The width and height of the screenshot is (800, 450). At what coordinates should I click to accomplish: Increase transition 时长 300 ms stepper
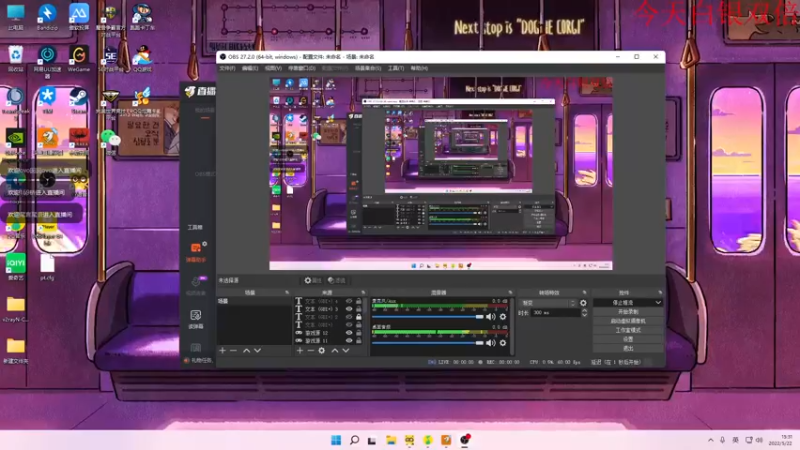584,310
